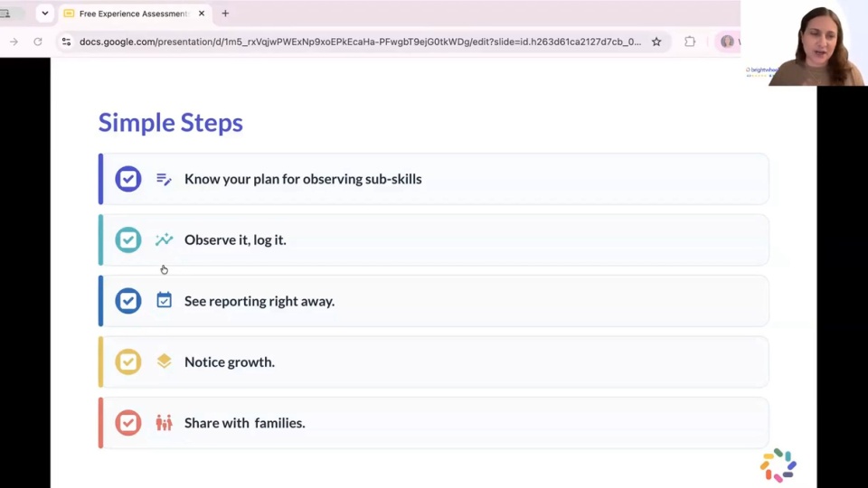
Task: Click the docs.google.com address bar URL
Action: point(361,42)
